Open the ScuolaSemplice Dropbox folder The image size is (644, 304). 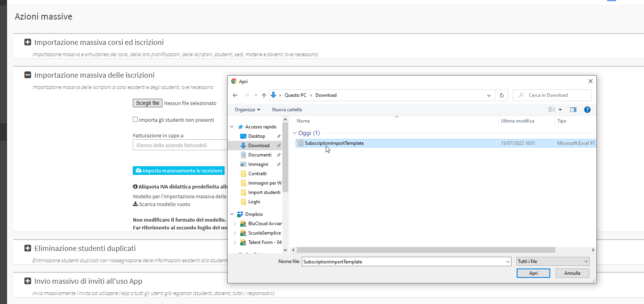264,233
